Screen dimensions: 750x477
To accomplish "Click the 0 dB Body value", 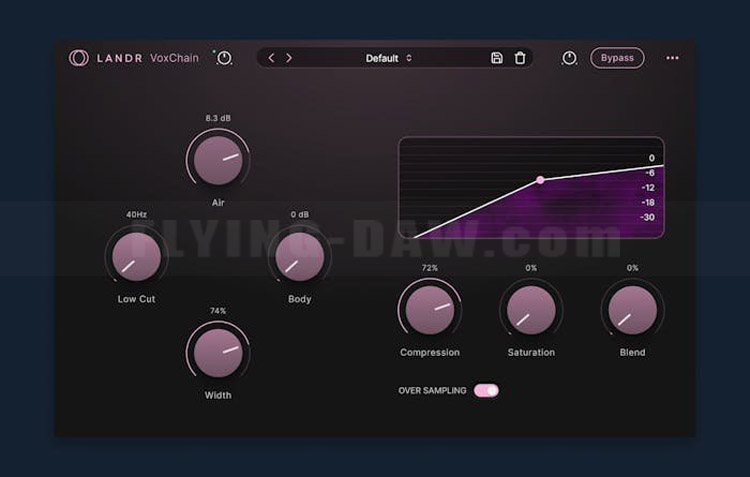I will click(299, 214).
